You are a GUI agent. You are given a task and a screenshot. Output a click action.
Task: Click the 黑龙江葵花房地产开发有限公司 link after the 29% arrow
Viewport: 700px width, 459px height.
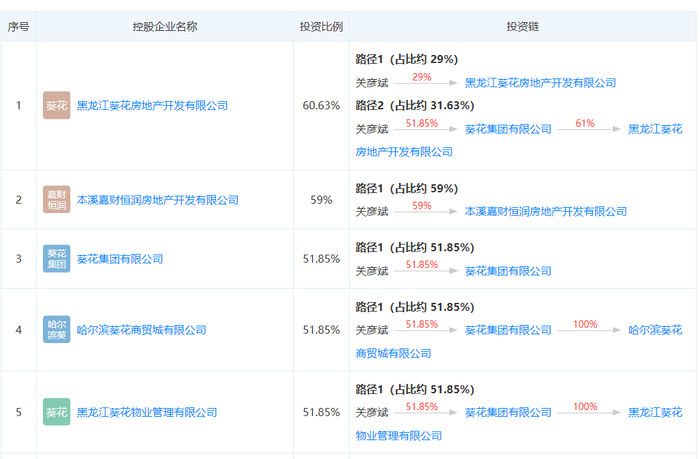(x=540, y=82)
